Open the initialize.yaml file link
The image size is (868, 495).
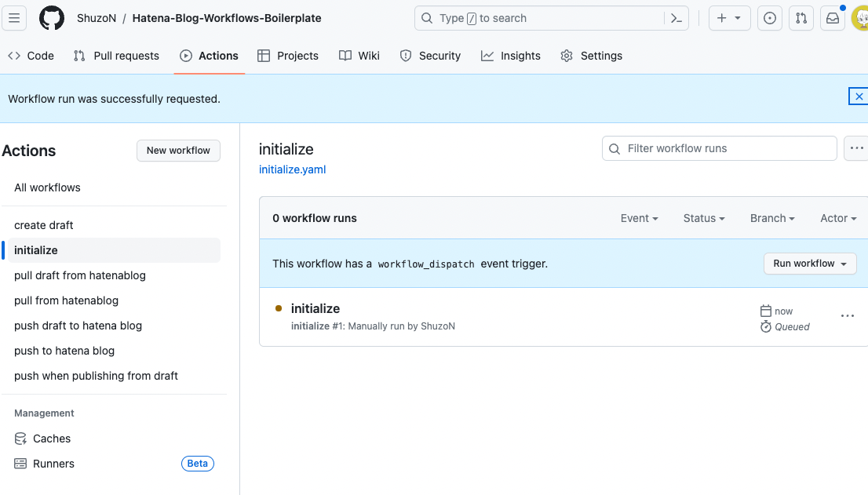(292, 169)
